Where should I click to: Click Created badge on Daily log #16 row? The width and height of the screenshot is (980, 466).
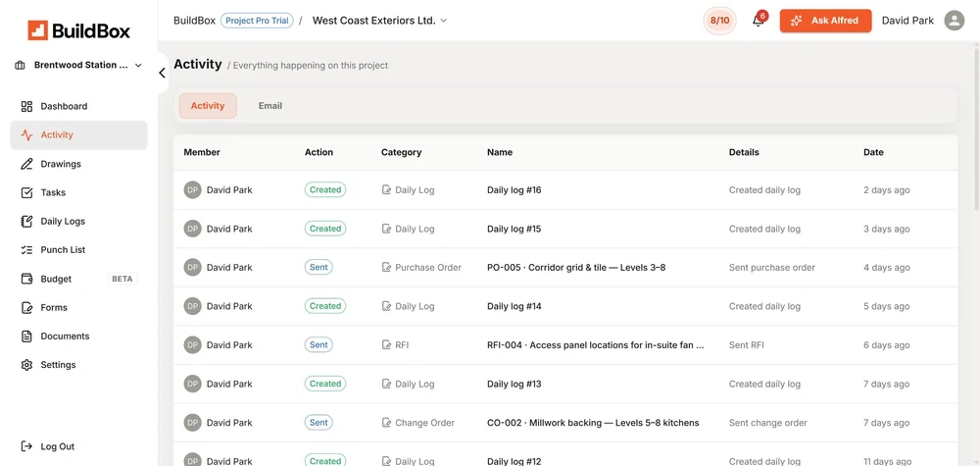click(x=325, y=189)
